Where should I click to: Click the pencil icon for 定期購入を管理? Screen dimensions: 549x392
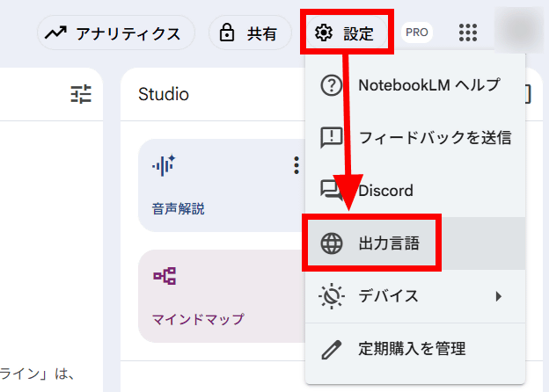pyautogui.click(x=331, y=349)
